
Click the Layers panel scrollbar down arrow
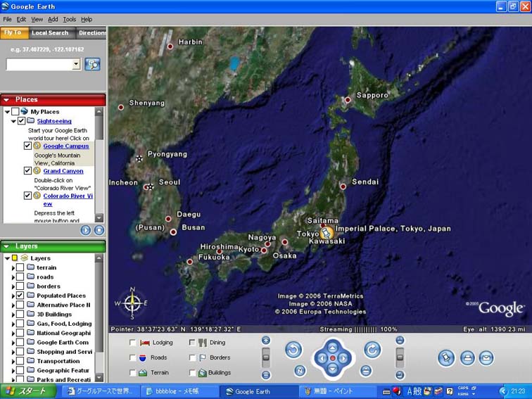pos(99,377)
